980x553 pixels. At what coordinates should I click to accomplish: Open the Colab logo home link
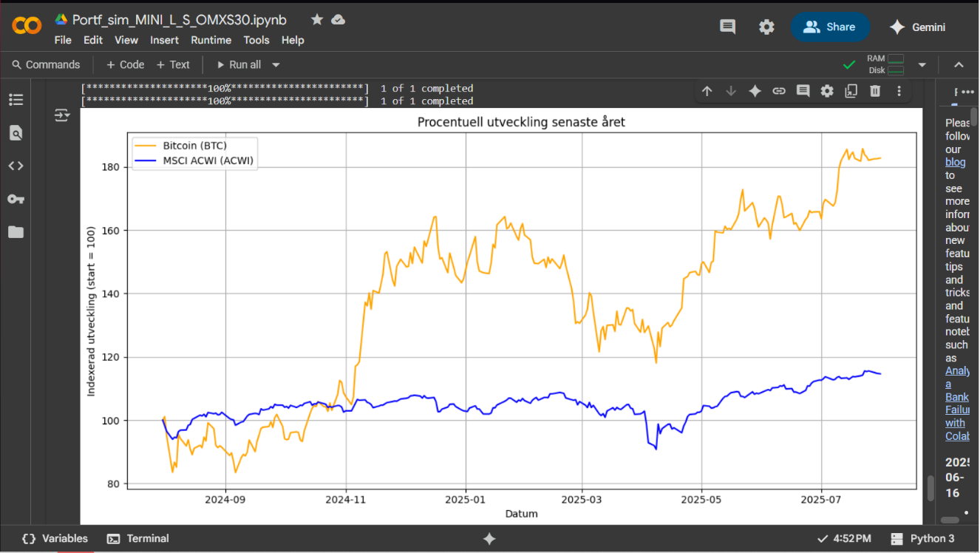click(27, 26)
